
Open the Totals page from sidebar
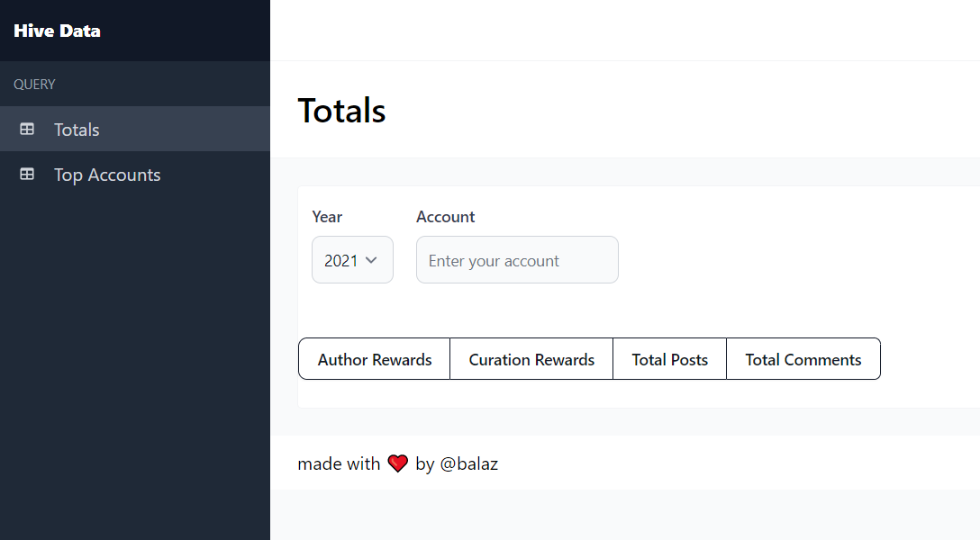[135, 129]
